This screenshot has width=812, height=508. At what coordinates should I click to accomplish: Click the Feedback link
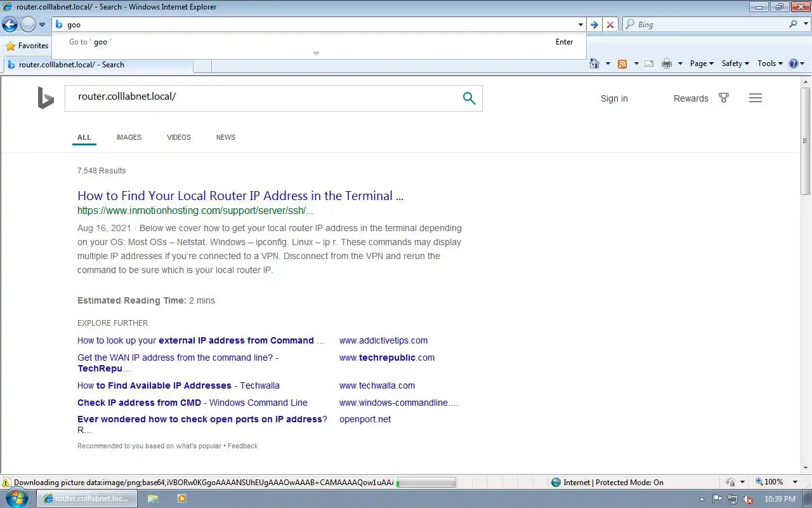tap(242, 446)
